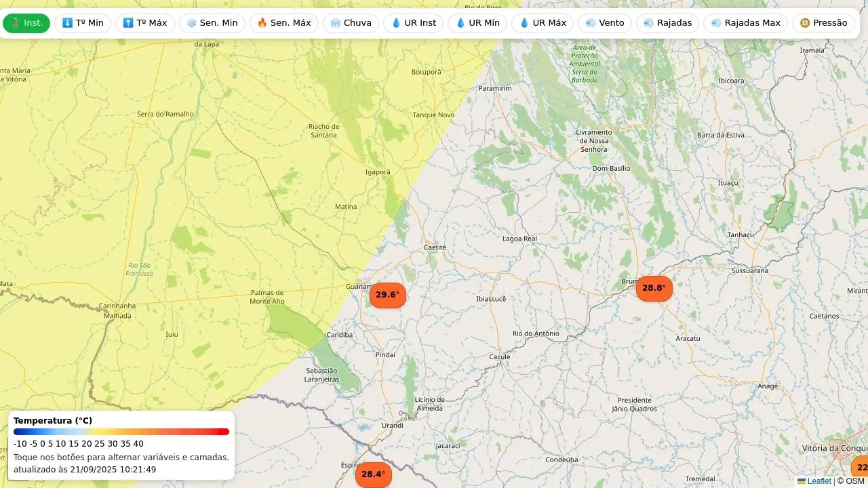The width and height of the screenshot is (868, 488).
Task: Click the Rajadas Max gust icon
Action: [x=716, y=23]
